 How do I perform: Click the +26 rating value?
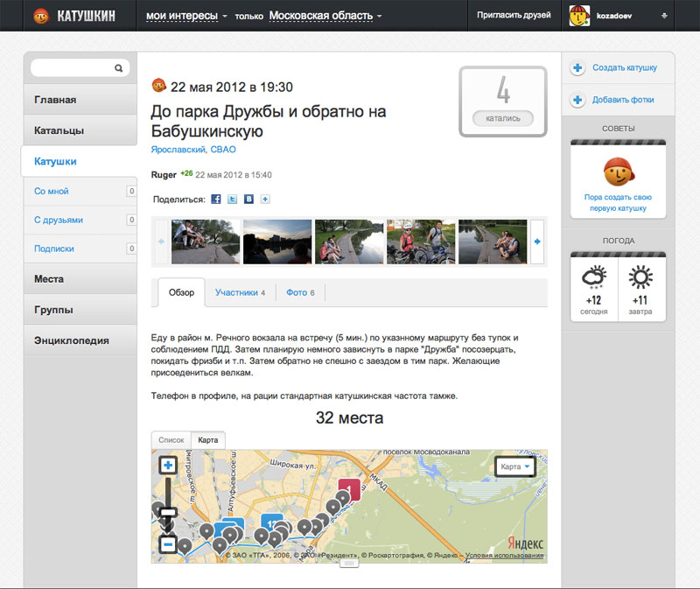(186, 173)
